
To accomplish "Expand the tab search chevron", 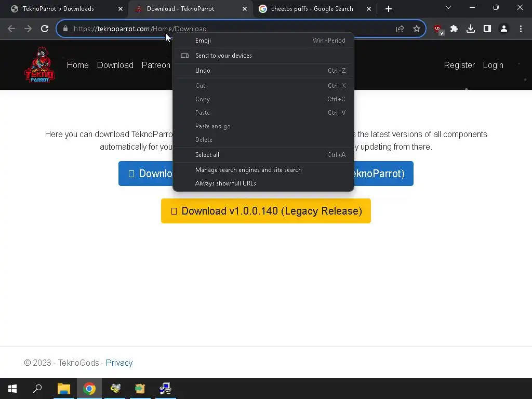I will coord(448,7).
